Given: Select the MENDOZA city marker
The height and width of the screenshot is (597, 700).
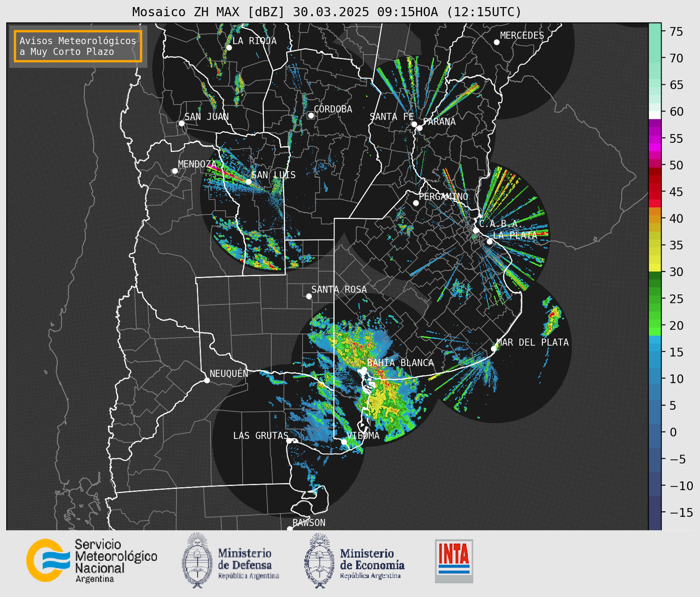Looking at the screenshot, I should pyautogui.click(x=175, y=171).
